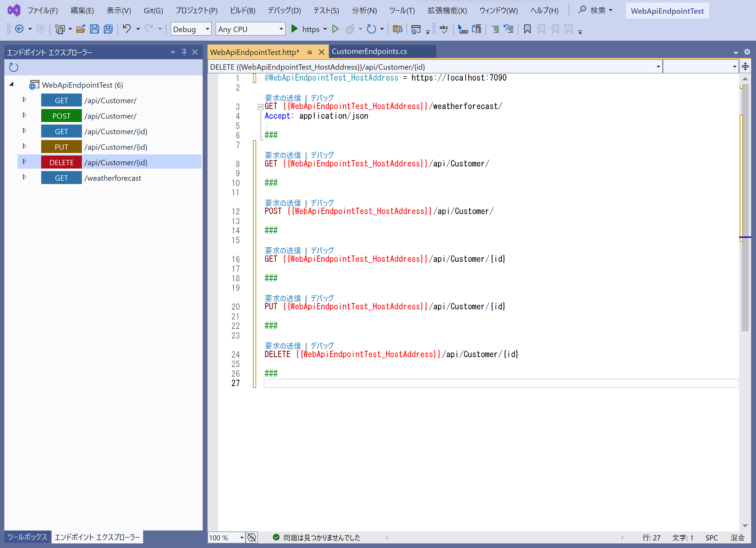Place cursor on empty line 27 in editor
This screenshot has height=548, width=756.
tap(501, 383)
